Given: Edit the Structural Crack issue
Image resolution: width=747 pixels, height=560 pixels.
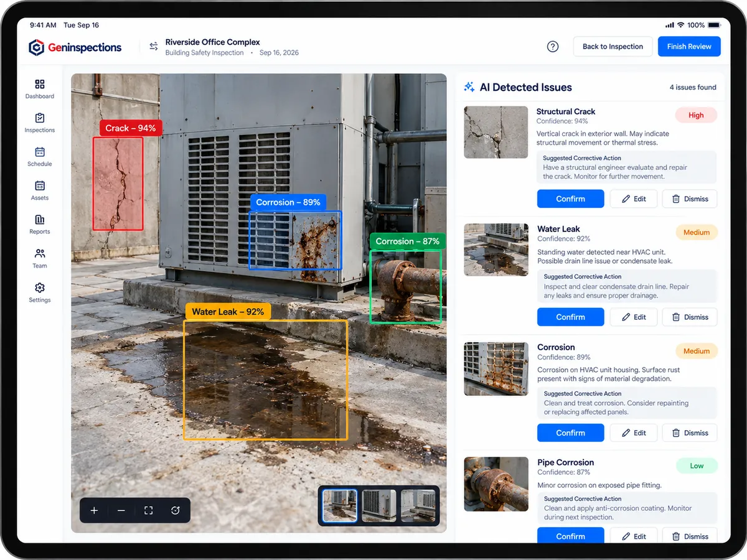Looking at the screenshot, I should [x=634, y=199].
